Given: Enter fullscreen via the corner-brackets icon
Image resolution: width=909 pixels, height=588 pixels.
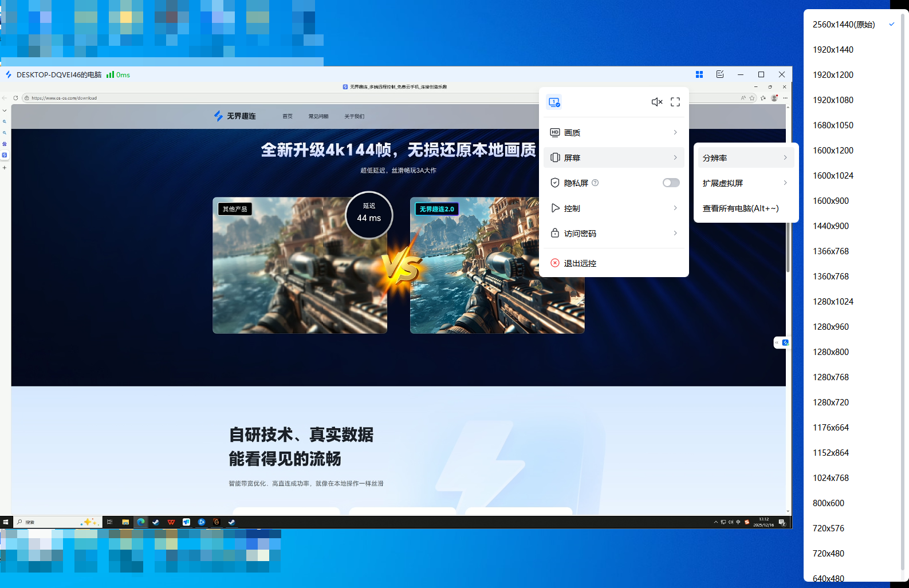Looking at the screenshot, I should point(675,102).
